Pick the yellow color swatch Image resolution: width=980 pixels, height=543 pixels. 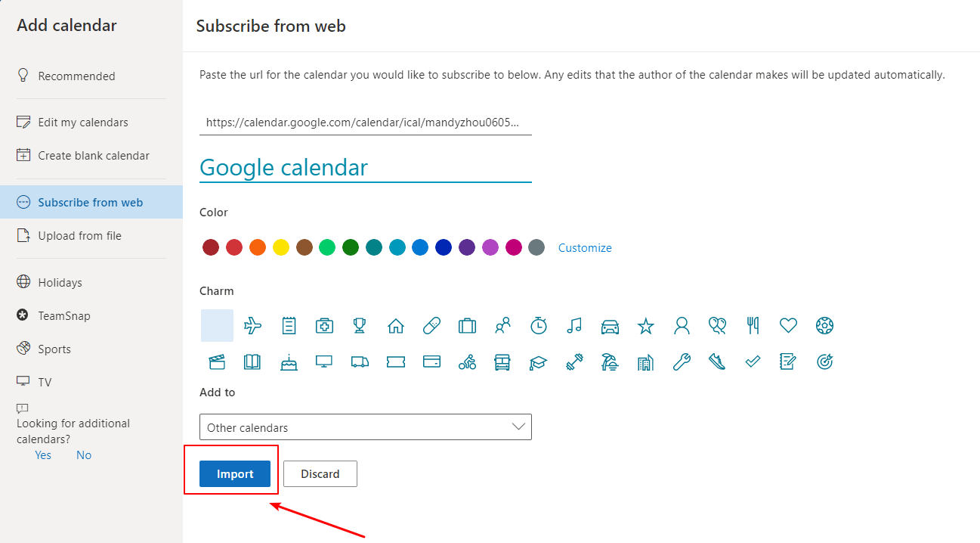tap(281, 247)
